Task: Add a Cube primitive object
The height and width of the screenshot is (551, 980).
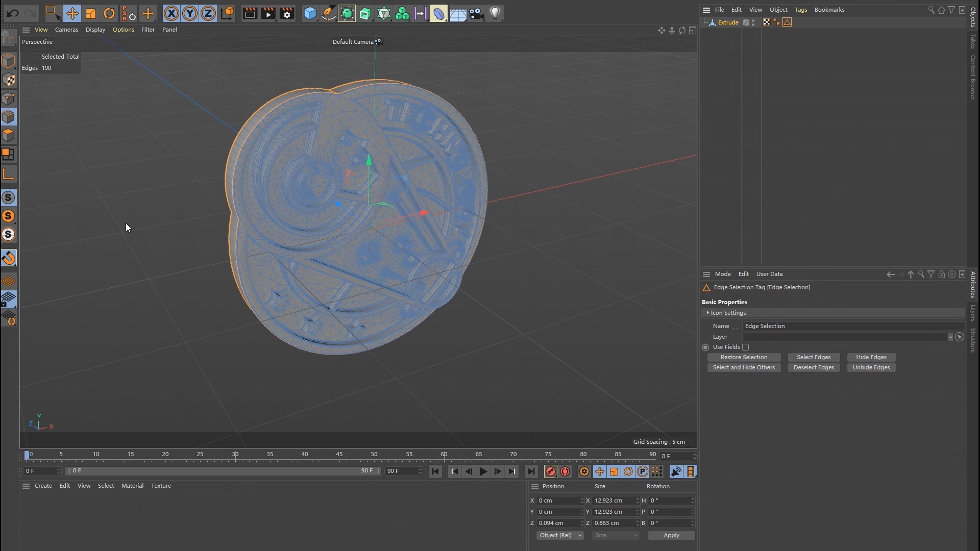Action: (310, 14)
